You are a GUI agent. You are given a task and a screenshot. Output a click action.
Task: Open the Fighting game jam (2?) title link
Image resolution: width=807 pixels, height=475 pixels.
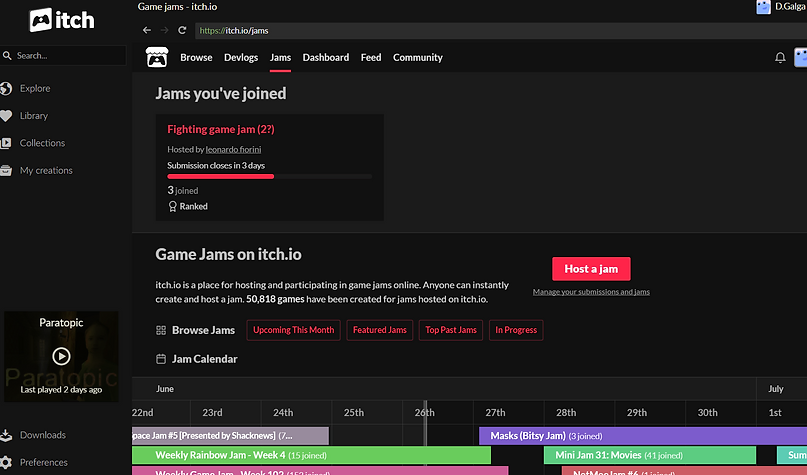[221, 129]
